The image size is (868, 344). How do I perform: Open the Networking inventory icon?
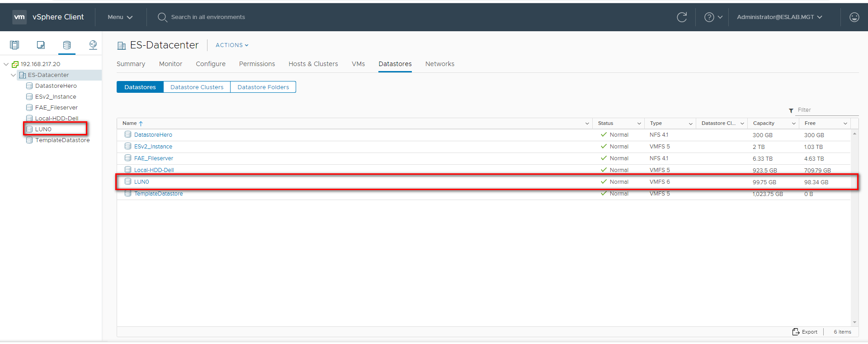(x=93, y=45)
